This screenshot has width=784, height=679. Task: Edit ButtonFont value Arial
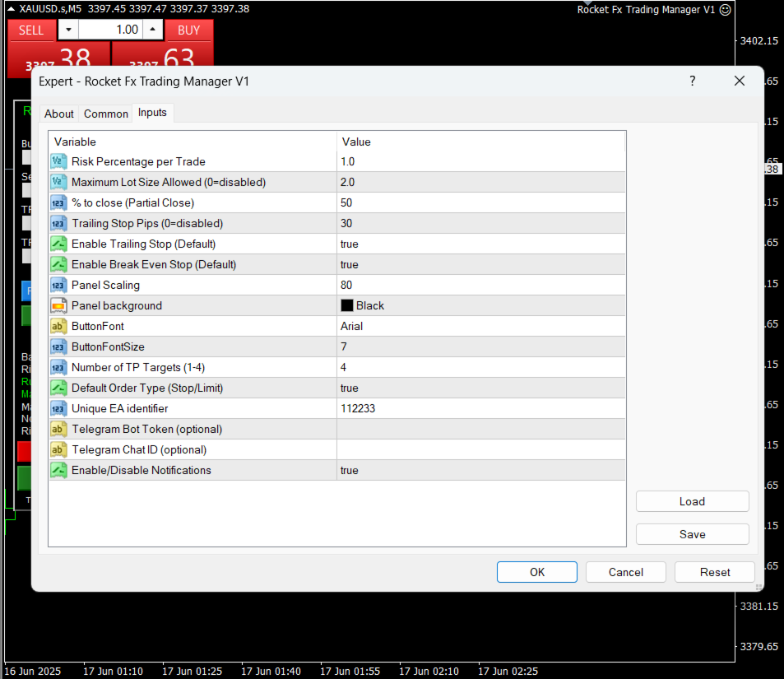coord(481,326)
